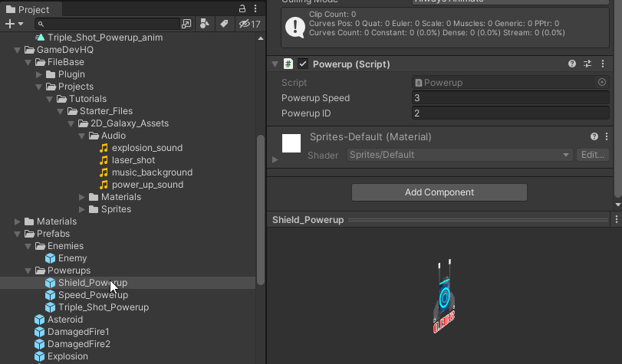Click the Powerup C# script icon
This screenshot has width=622, height=364.
pyautogui.click(x=288, y=64)
